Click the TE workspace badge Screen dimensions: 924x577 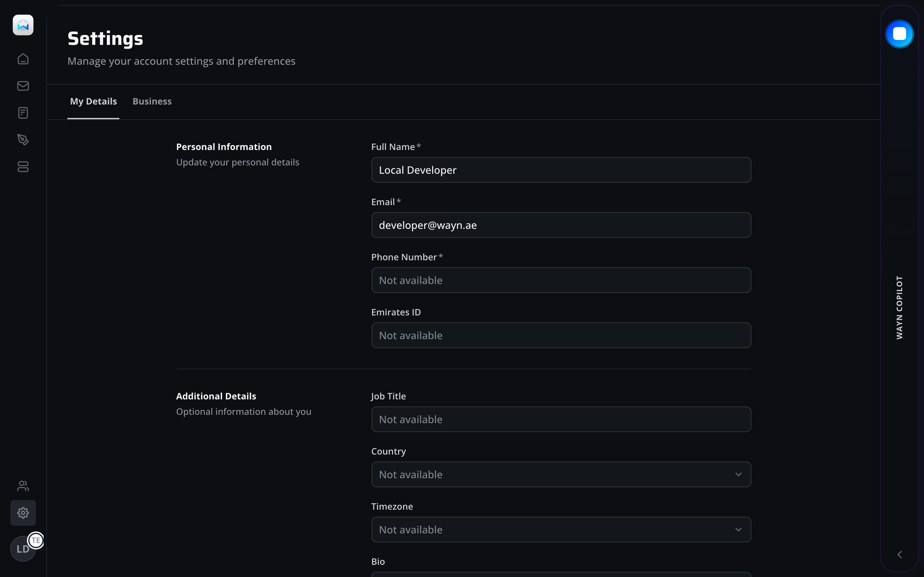[36, 540]
